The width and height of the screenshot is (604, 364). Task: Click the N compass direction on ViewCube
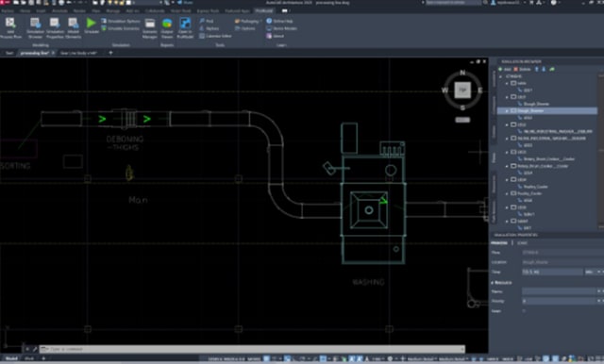pyautogui.click(x=462, y=73)
